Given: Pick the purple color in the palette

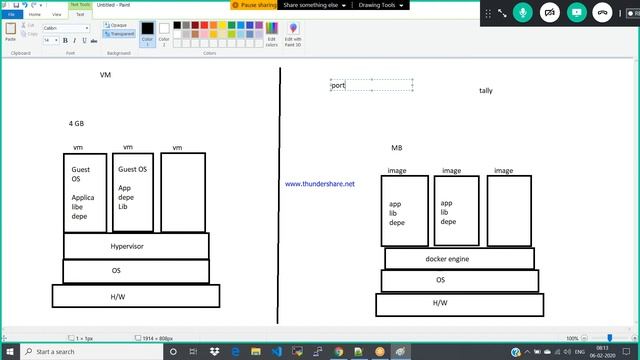Looking at the screenshot, I should (259, 25).
